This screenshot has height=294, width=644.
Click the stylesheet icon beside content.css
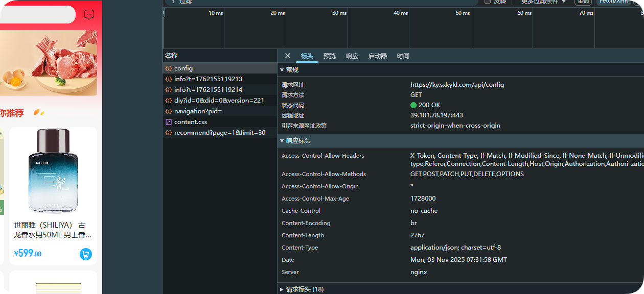[169, 122]
